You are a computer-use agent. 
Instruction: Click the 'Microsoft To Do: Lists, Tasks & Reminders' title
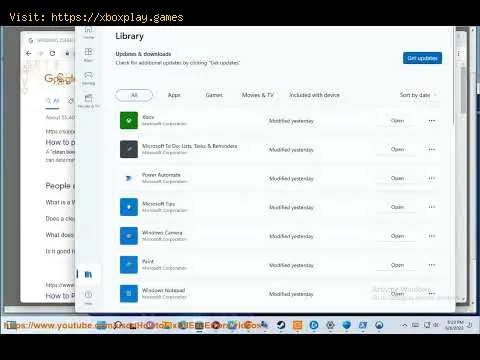(x=189, y=146)
